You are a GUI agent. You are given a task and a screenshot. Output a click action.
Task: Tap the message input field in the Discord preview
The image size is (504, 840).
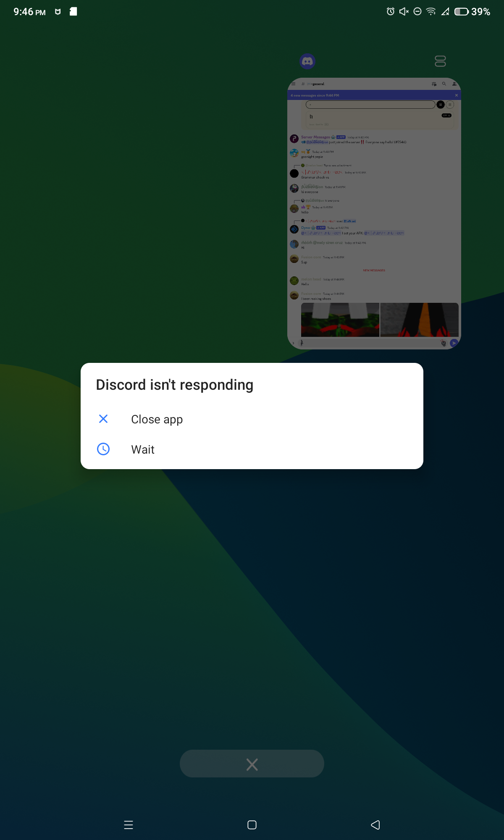click(x=373, y=343)
